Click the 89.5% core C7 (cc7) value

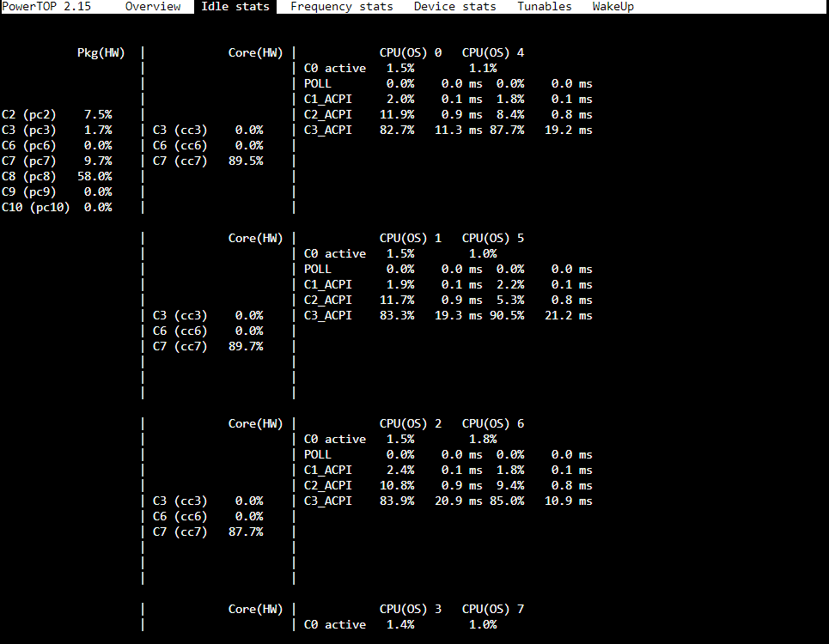coord(246,161)
